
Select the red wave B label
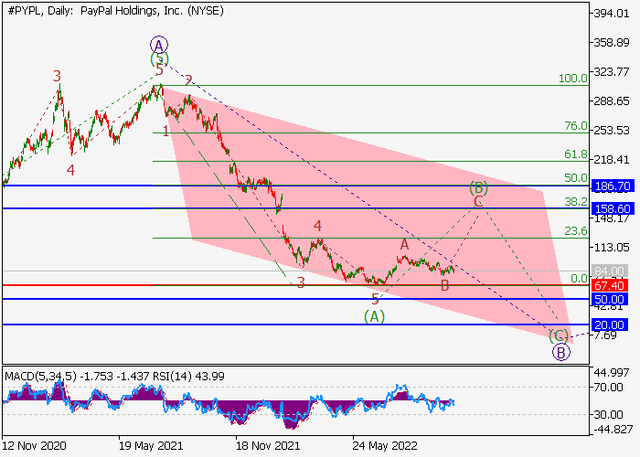click(445, 285)
